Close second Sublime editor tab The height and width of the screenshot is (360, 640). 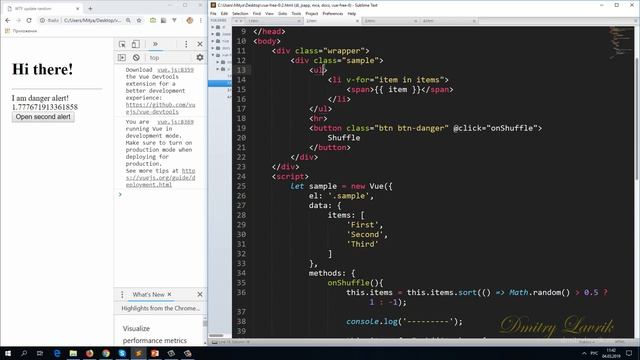(358, 21)
